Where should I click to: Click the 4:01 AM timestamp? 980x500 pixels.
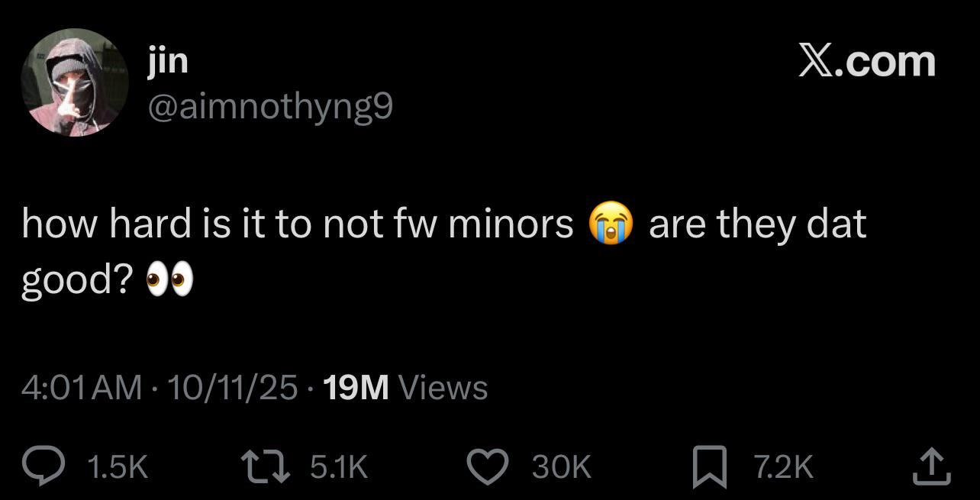[x=82, y=388]
